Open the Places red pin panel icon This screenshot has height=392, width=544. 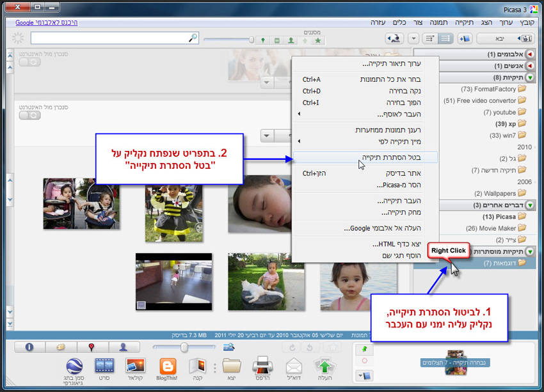pyautogui.click(x=92, y=347)
